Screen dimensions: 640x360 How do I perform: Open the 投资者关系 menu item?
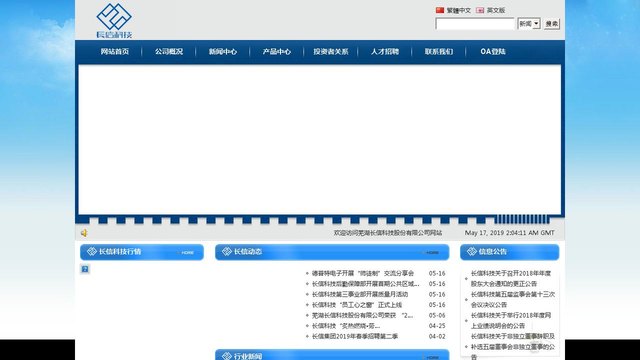(331, 51)
